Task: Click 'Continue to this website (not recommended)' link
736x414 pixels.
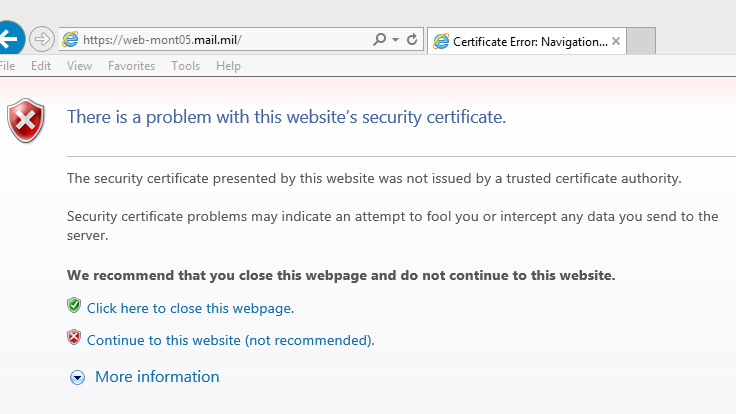Action: point(230,340)
